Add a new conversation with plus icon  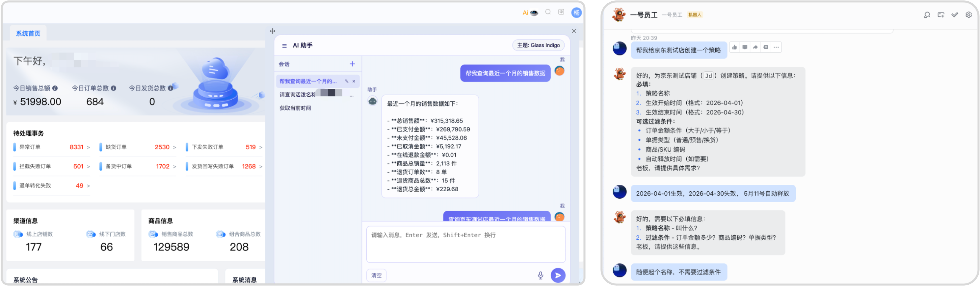coord(352,64)
